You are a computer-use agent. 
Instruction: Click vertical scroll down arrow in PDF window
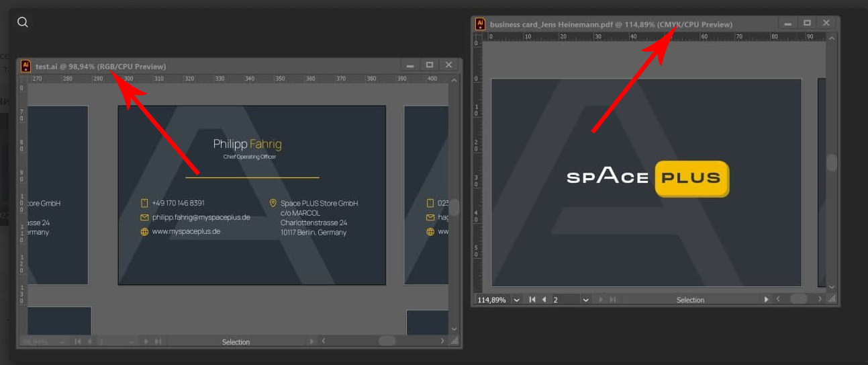click(x=832, y=287)
